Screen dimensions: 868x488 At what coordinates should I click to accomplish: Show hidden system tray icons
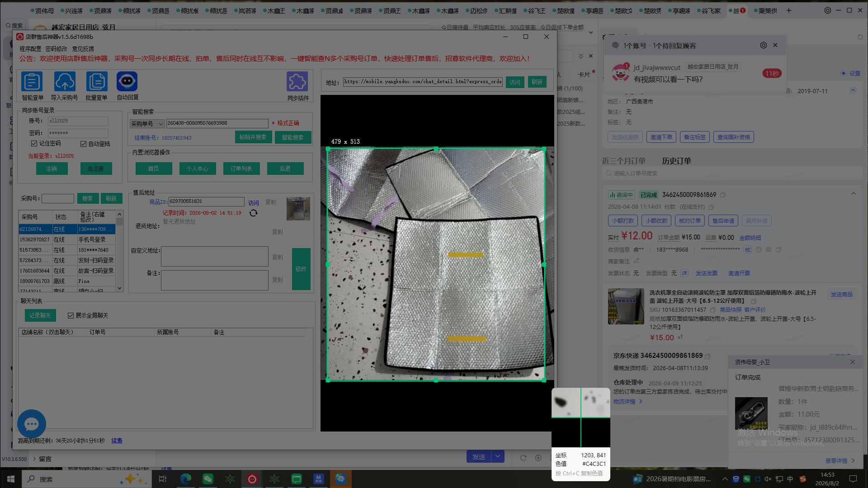(x=725, y=479)
